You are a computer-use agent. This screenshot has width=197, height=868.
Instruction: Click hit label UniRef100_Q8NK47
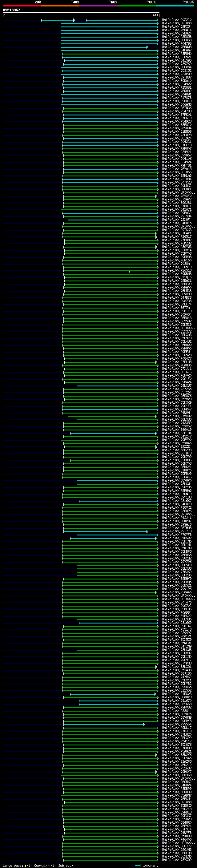[x=177, y=409]
